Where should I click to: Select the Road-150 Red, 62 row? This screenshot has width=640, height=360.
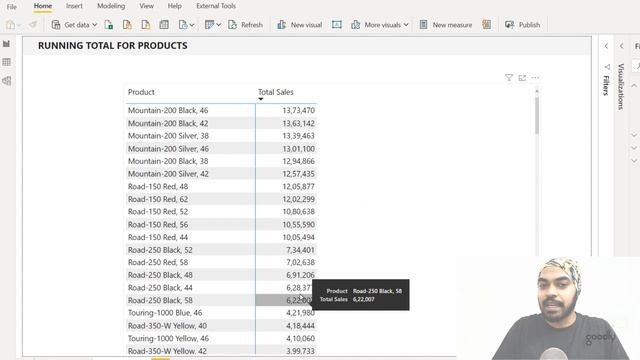pyautogui.click(x=221, y=199)
